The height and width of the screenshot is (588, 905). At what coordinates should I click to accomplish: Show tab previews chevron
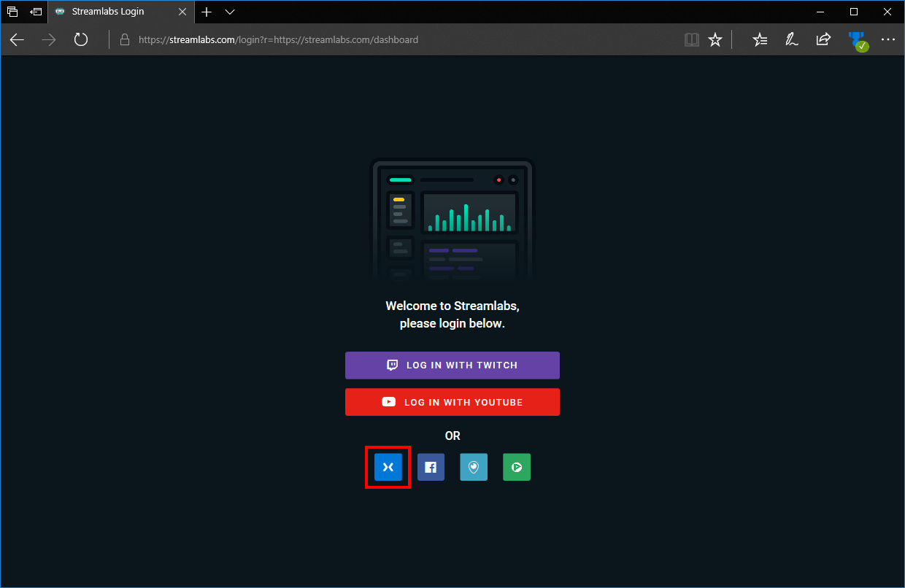tap(230, 12)
